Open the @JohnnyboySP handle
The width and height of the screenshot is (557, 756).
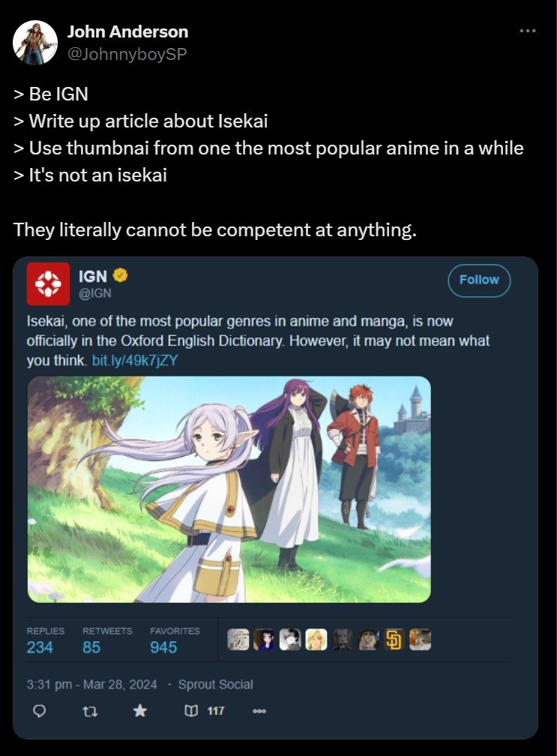pyautogui.click(x=127, y=54)
